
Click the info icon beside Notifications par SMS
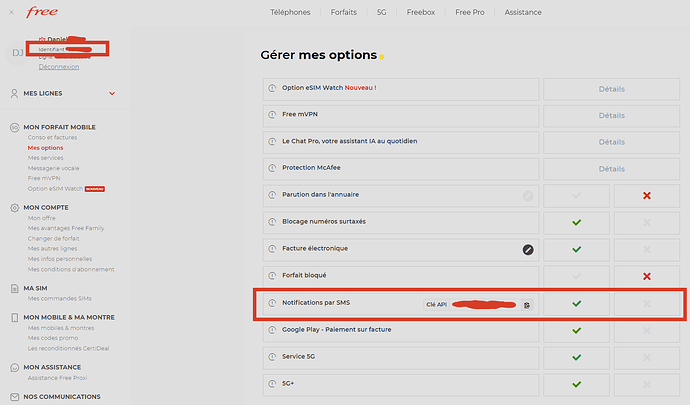click(x=272, y=303)
